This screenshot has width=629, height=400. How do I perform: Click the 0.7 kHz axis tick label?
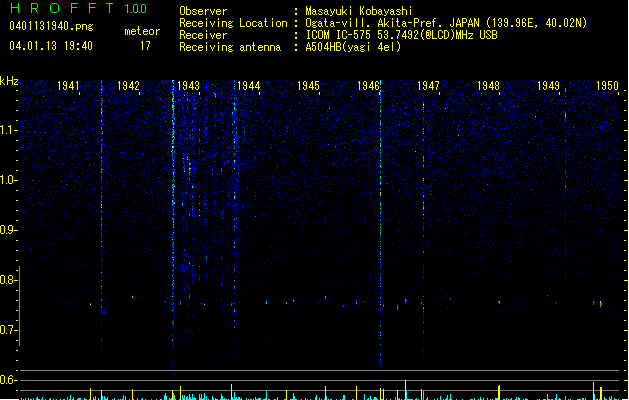click(7, 330)
